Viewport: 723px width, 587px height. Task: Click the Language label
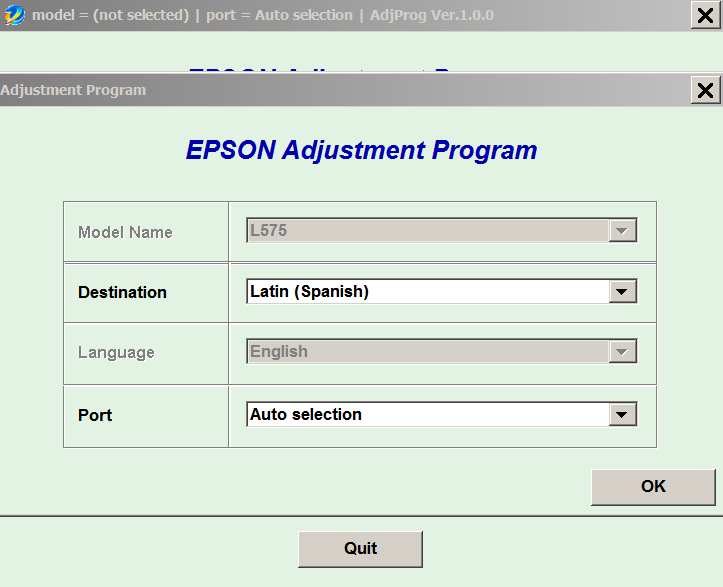click(116, 353)
